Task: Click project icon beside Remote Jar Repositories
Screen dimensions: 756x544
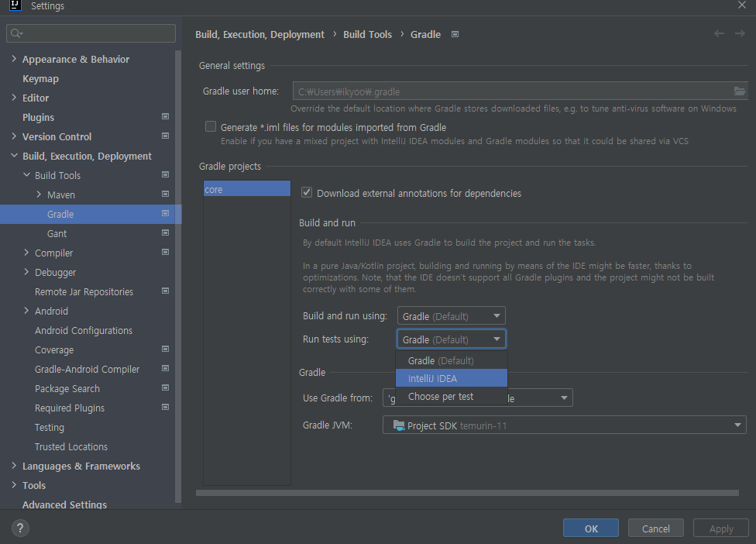Action: [166, 291]
